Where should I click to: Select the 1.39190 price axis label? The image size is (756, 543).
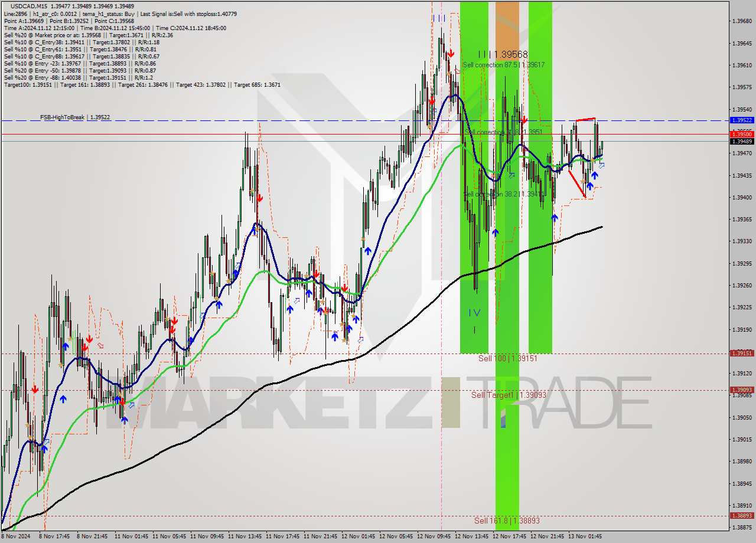point(742,329)
